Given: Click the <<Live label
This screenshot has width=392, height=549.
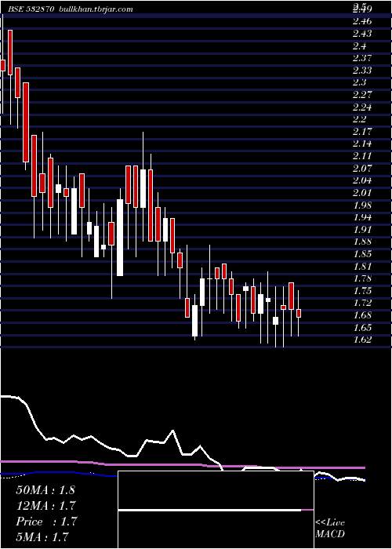Looking at the screenshot, I should pyautogui.click(x=330, y=523).
